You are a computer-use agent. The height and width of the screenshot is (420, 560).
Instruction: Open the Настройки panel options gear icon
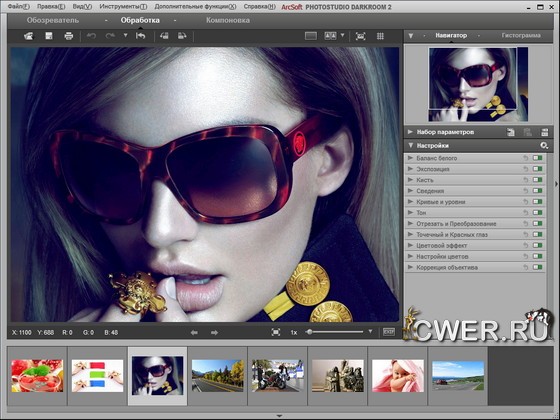click(544, 145)
